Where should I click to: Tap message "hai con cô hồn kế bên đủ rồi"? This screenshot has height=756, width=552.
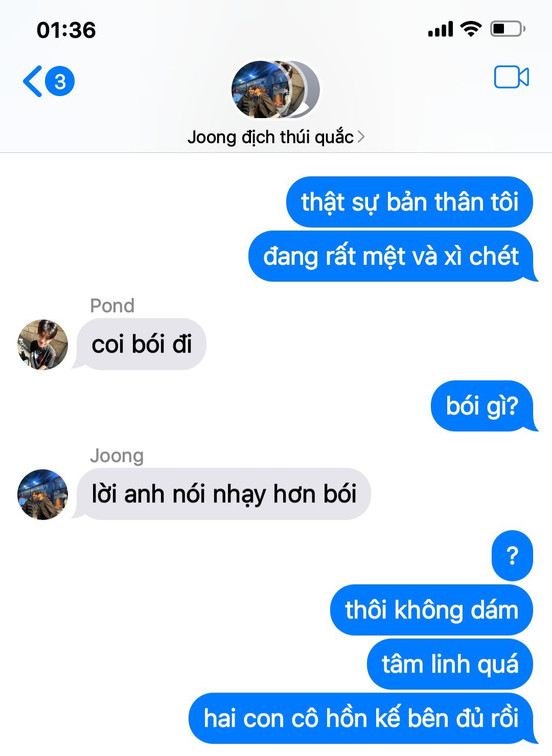coord(361,718)
